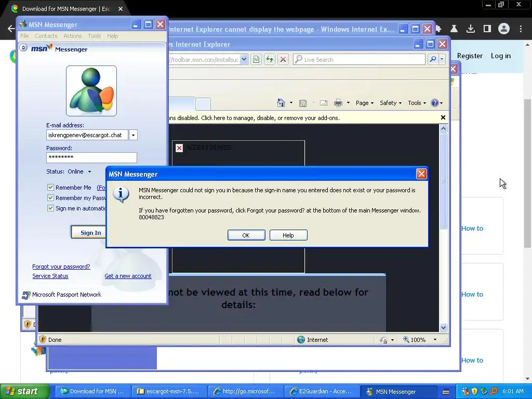Click the keyboard icon on the taskbar
532x399 pixels.
[446, 392]
